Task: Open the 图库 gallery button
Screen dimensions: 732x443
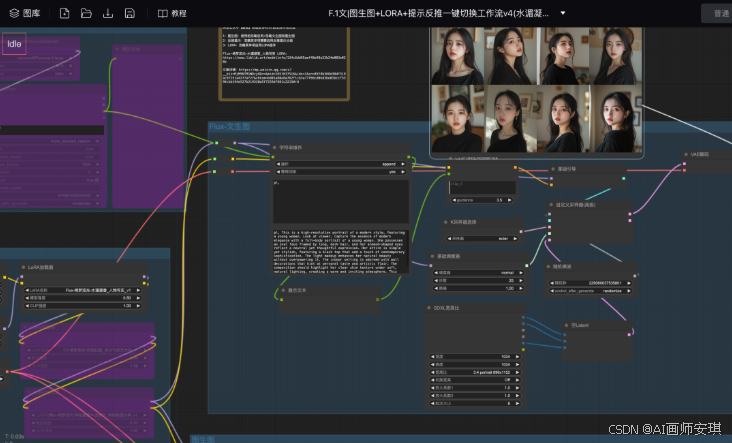Action: tap(25, 13)
